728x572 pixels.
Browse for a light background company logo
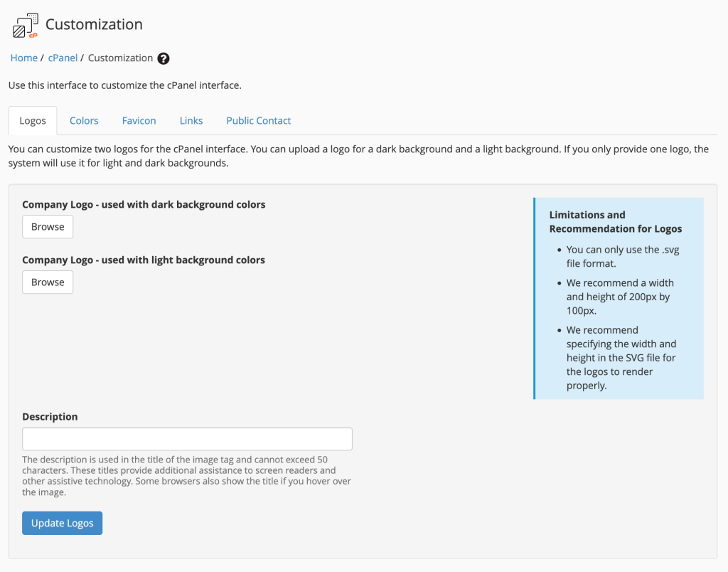click(47, 282)
